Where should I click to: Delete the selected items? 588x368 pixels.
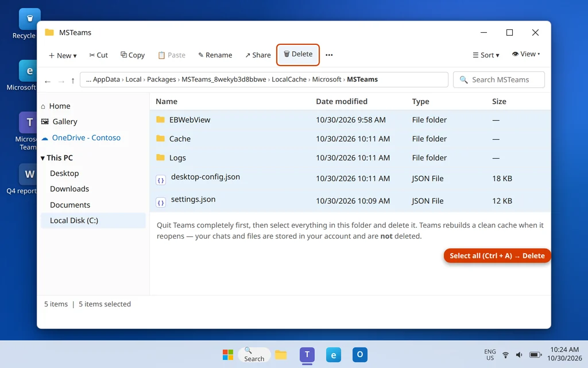click(x=298, y=55)
